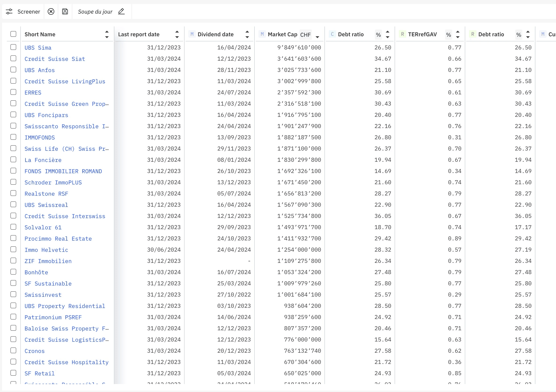
Task: Select the UBS Sima row checkbox
Action: tap(13, 47)
